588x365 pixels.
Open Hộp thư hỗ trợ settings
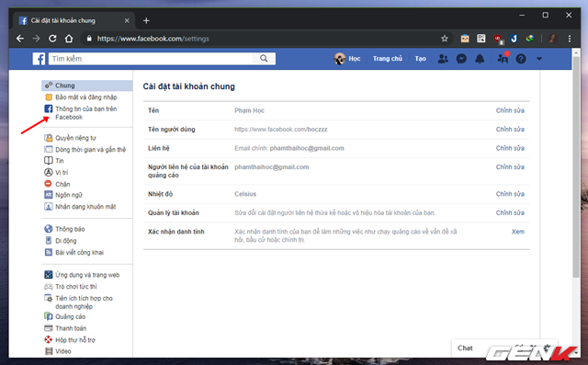pos(75,340)
